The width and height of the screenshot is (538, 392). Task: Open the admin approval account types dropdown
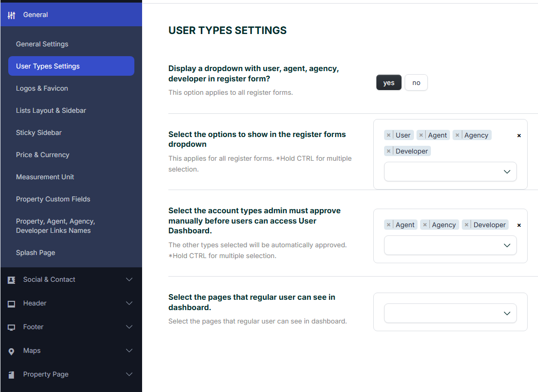click(450, 245)
